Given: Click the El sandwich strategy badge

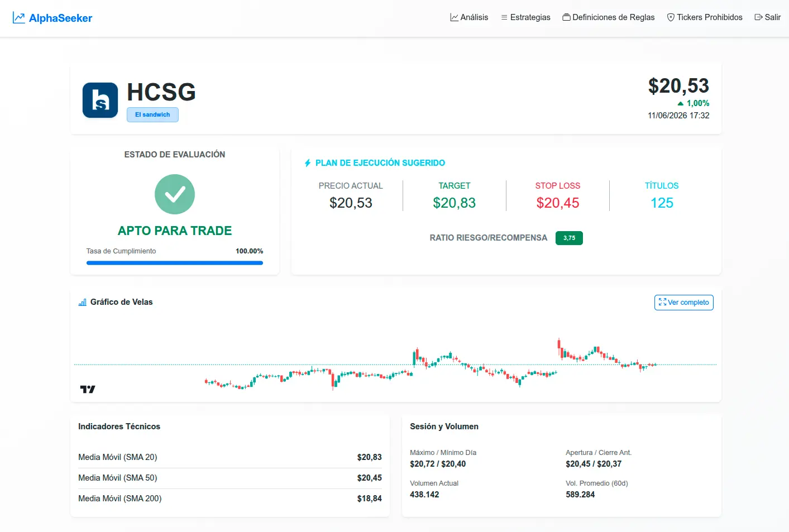Looking at the screenshot, I should coord(152,114).
